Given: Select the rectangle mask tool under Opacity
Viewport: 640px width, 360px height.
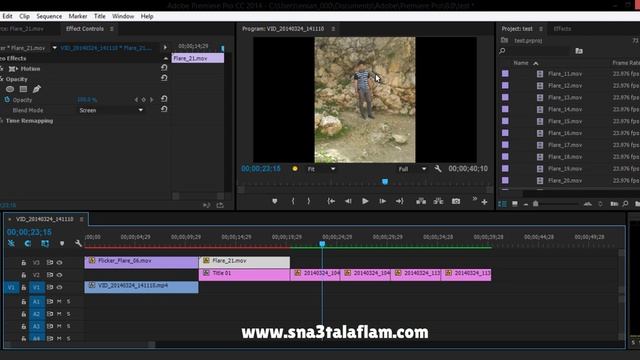Looking at the screenshot, I should [x=23, y=89].
